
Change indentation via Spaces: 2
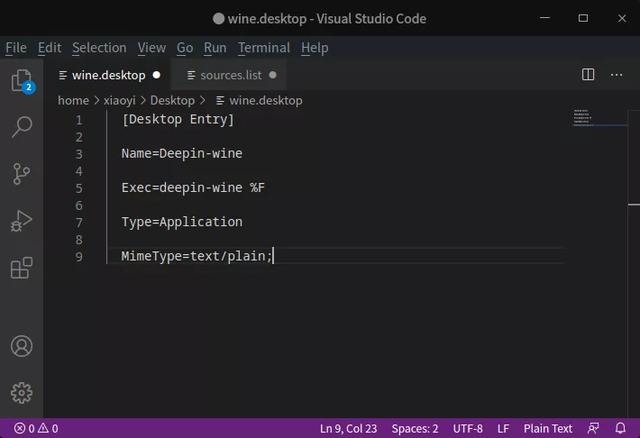(x=415, y=428)
